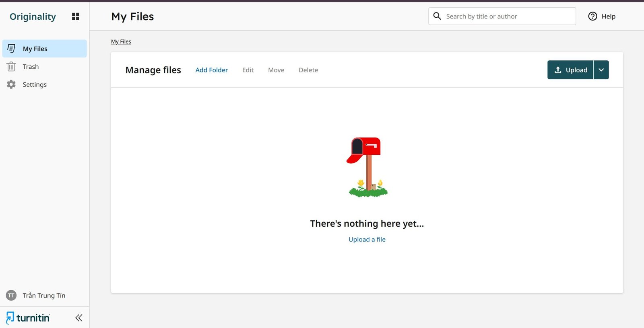Click the My Files document icon in sidebar
Viewport: 644px width, 328px height.
pyautogui.click(x=11, y=49)
